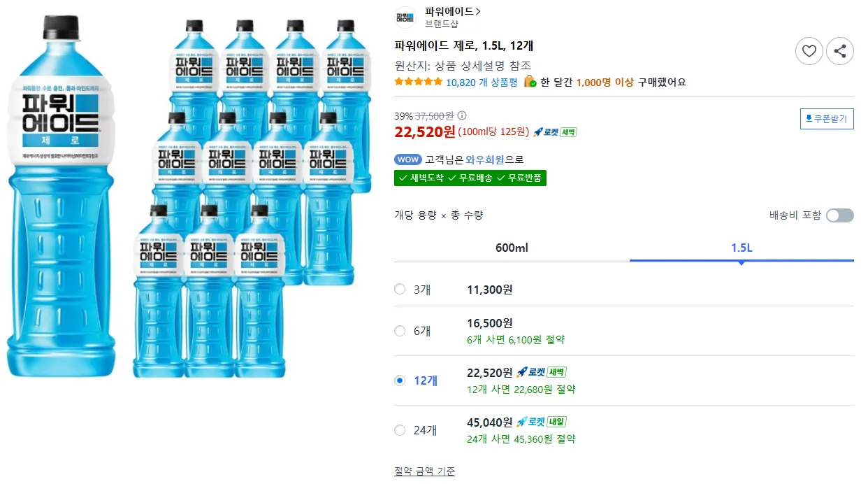Click the 쿠폰받기 coupon button
The width and height of the screenshot is (868, 484).
[x=827, y=119]
